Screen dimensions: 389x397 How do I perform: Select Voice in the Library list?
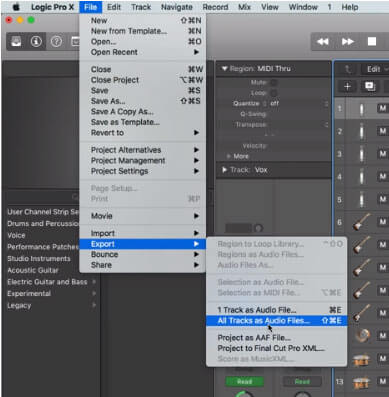(16, 235)
